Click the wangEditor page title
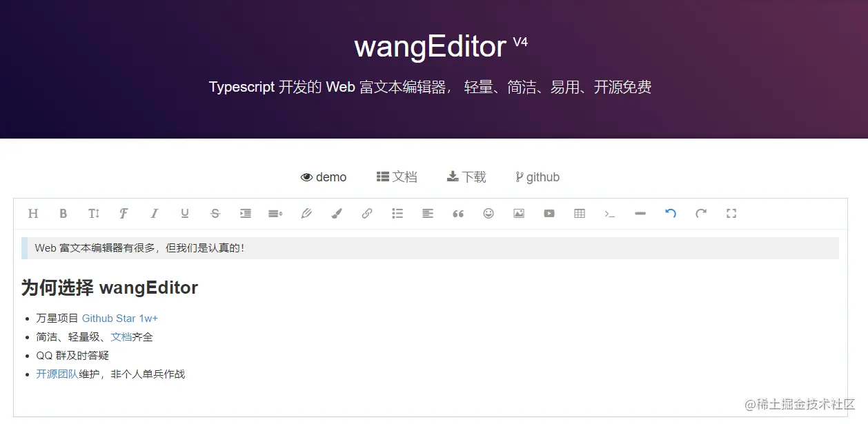Image resolution: width=868 pixels, height=424 pixels. tap(431, 46)
